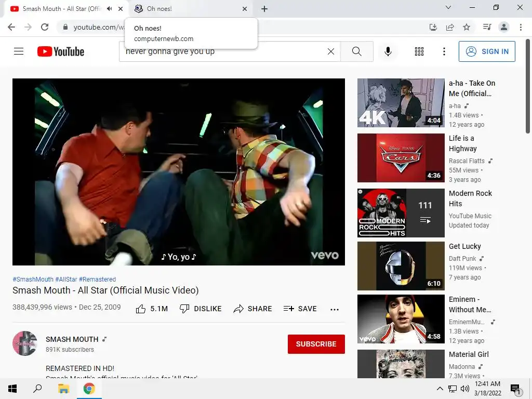This screenshot has height=399, width=532.
Task: Open Chrome media control icon
Action: (487, 27)
